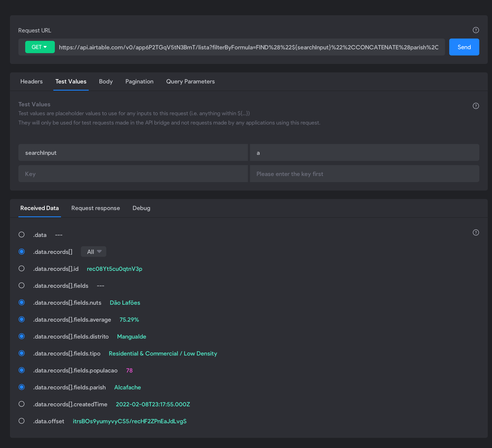The height and width of the screenshot is (448, 492).
Task: Open the GET method dropdown
Action: pos(40,47)
